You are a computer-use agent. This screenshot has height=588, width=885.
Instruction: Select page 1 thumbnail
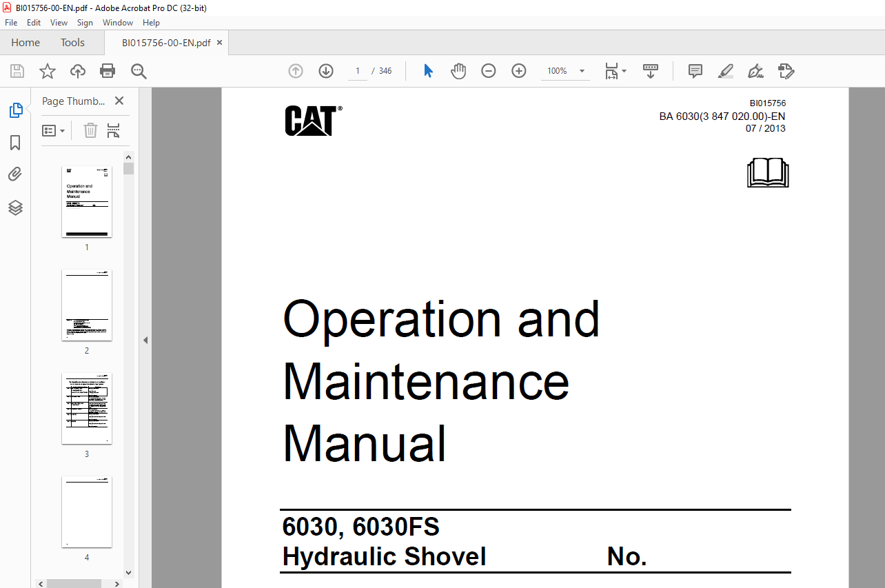pyautogui.click(x=87, y=201)
